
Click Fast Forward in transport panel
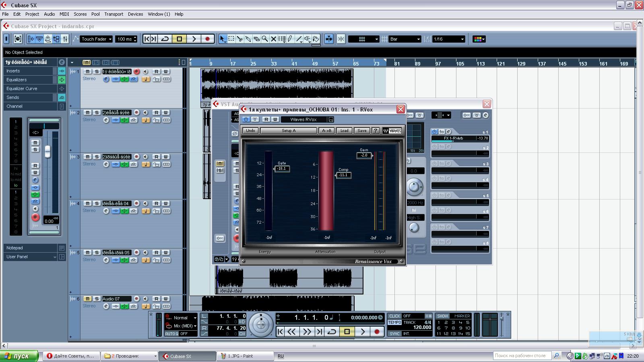(307, 332)
